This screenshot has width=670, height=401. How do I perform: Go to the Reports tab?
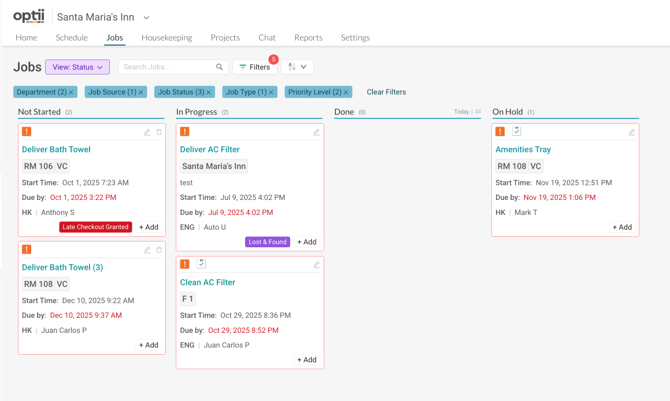pos(308,37)
